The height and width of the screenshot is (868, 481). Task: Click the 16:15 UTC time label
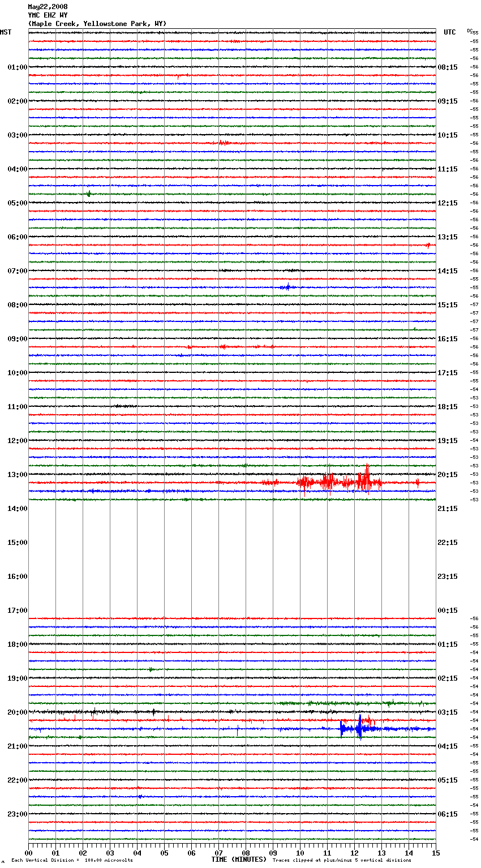448,339
